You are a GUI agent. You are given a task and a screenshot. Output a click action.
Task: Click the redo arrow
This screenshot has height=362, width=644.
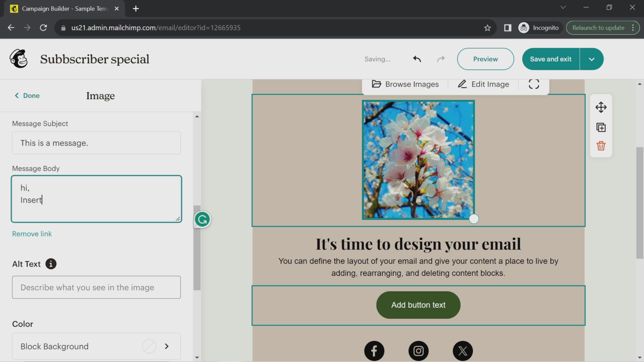coord(441,59)
